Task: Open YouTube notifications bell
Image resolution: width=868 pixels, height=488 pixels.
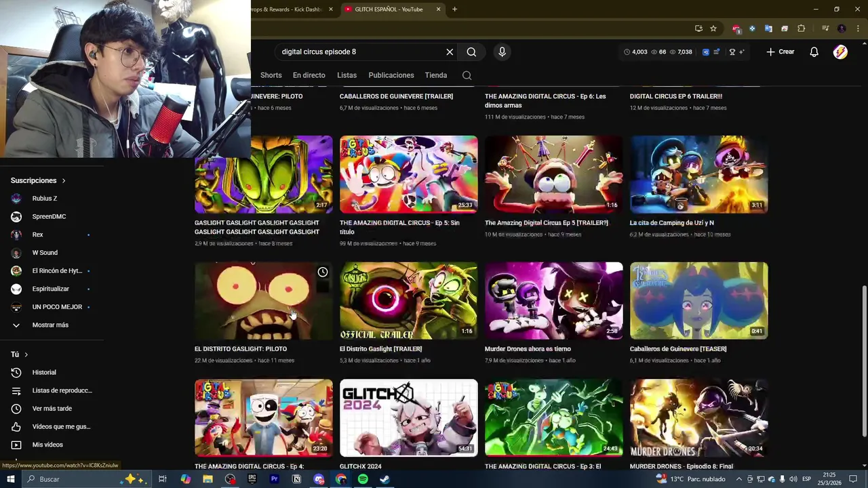Action: [814, 52]
